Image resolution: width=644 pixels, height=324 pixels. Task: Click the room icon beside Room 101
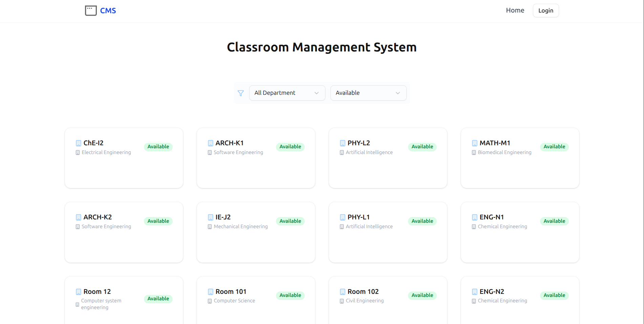point(211,292)
